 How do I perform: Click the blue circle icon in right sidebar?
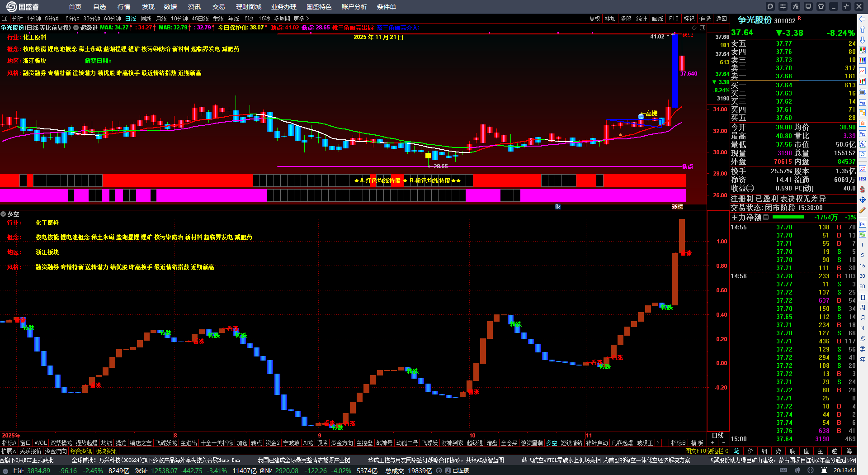click(x=863, y=154)
